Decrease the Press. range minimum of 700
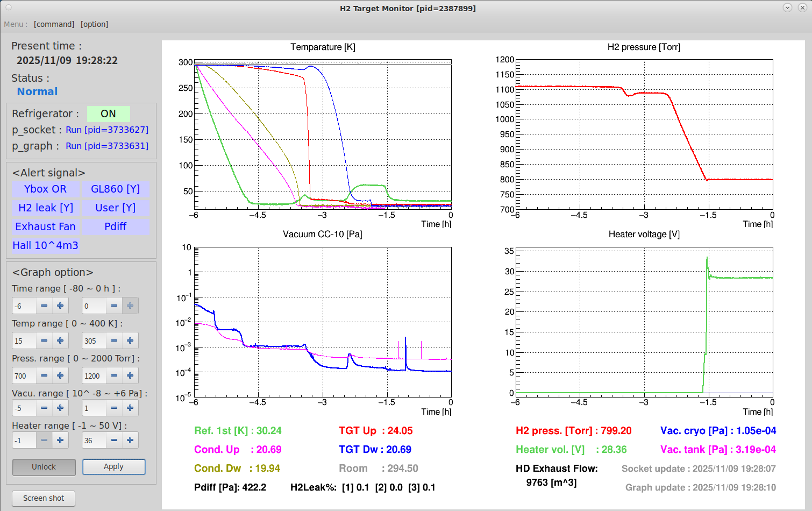Image resolution: width=812 pixels, height=511 pixels. click(x=44, y=375)
